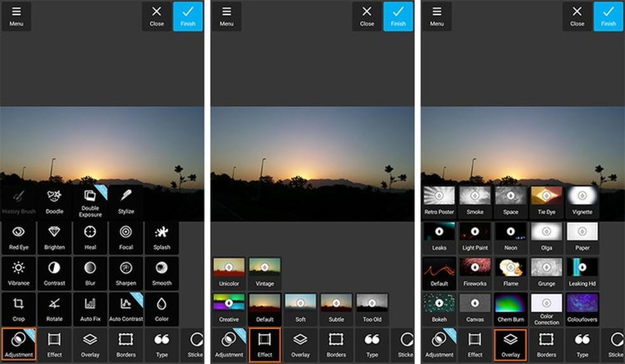Select the Heal tool
Image resolution: width=625 pixels, height=364 pixels.
tap(90, 238)
